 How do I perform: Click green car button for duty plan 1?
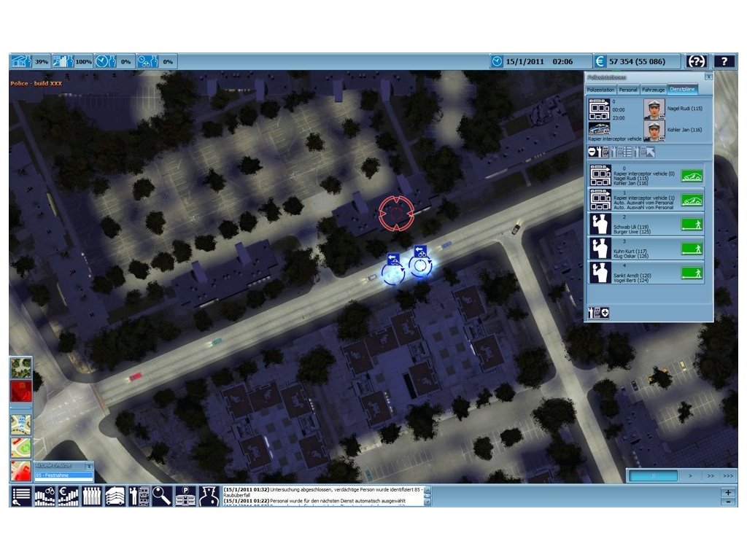click(x=692, y=201)
